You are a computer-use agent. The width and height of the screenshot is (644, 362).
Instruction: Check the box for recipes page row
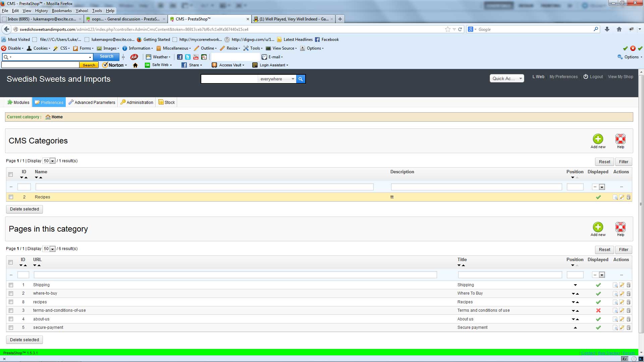click(11, 302)
